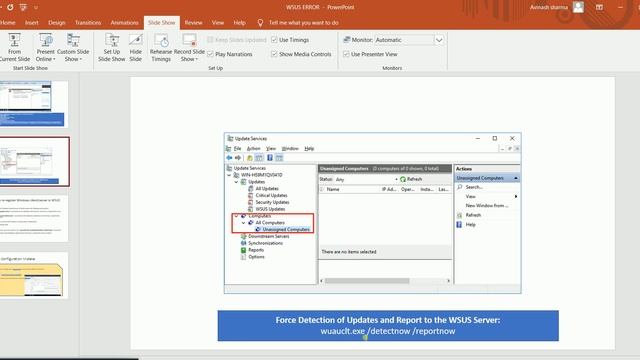Select the first slide thumbnail in the panel
Viewport: 640px width, 360px height.
33,104
